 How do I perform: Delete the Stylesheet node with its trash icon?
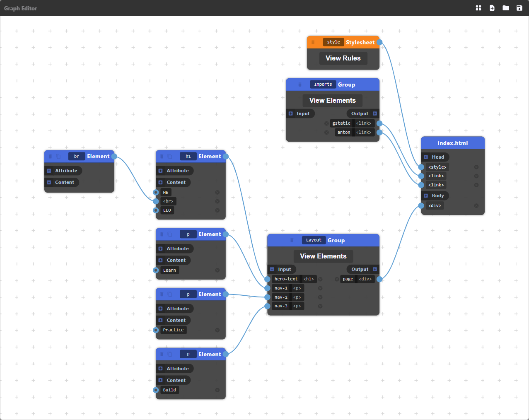tap(313, 42)
